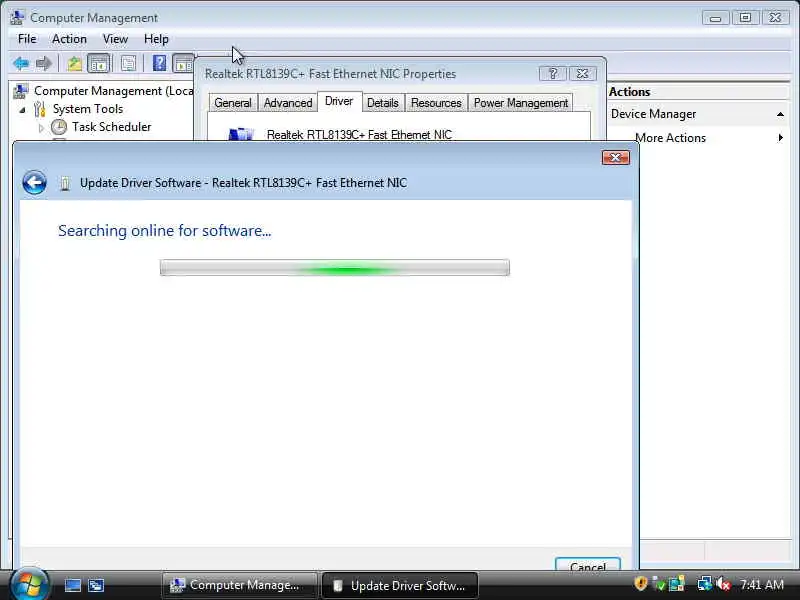Open Computer Management from the taskbar
This screenshot has width=800, height=600.
tap(240, 585)
